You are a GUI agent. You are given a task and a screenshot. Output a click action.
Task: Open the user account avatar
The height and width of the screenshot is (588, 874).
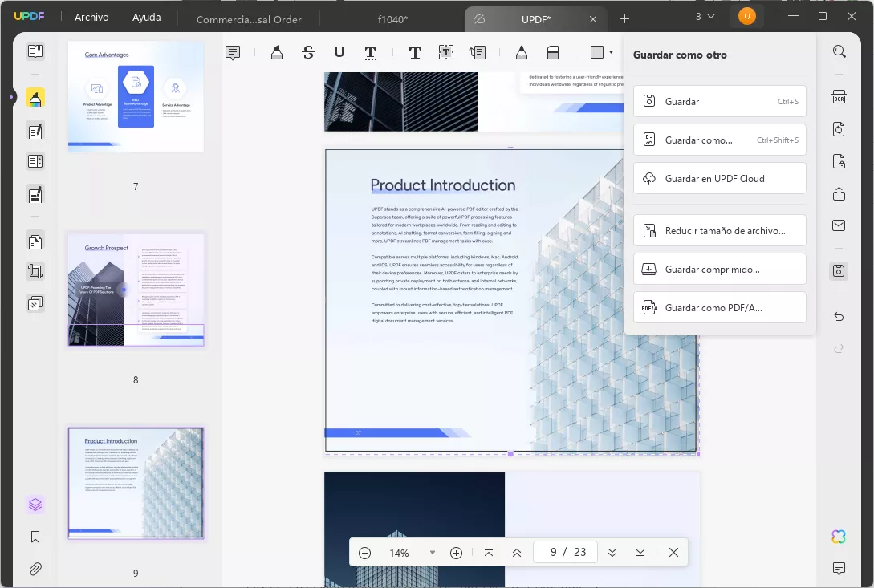pyautogui.click(x=747, y=16)
